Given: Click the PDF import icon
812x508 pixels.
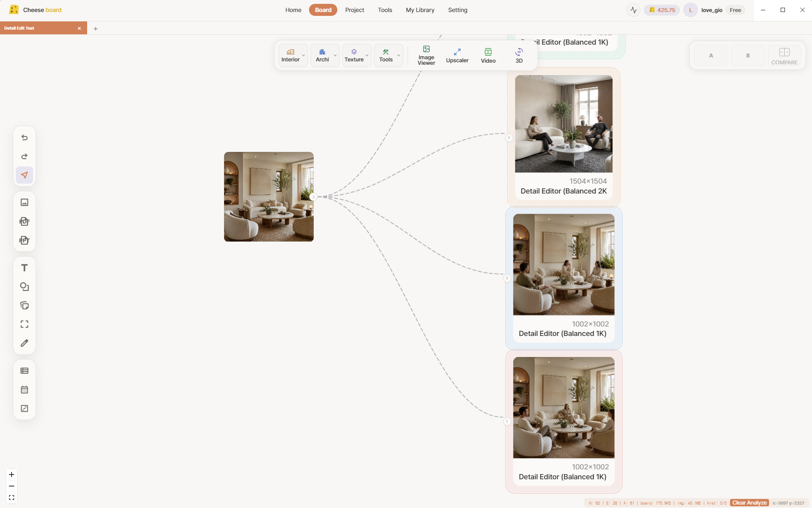Looking at the screenshot, I should click(24, 221).
